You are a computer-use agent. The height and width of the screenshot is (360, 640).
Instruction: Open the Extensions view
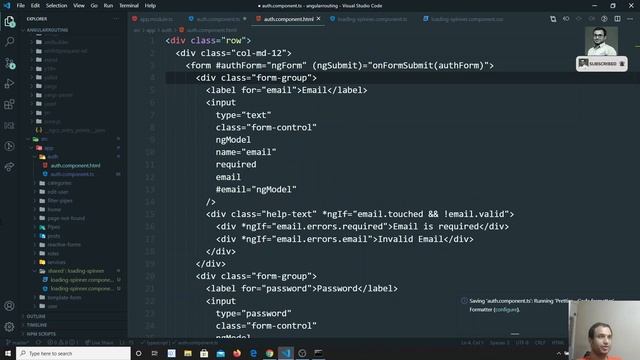click(x=9, y=104)
